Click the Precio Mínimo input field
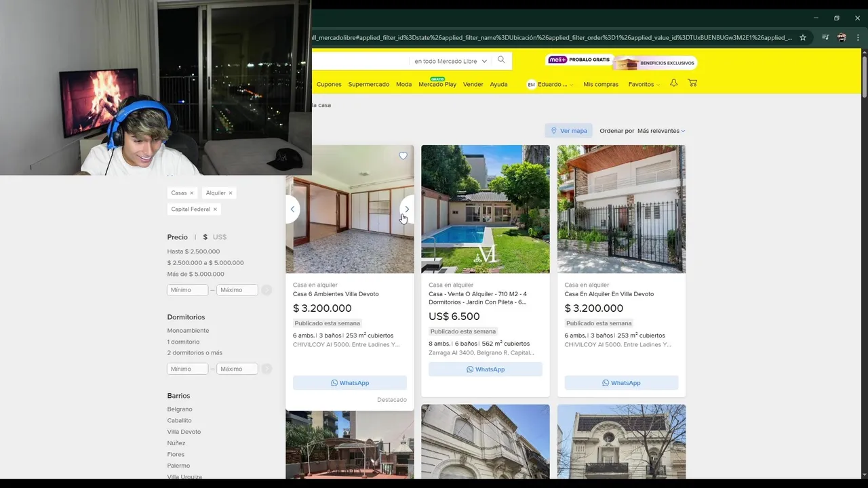The width and height of the screenshot is (868, 488). [188, 290]
